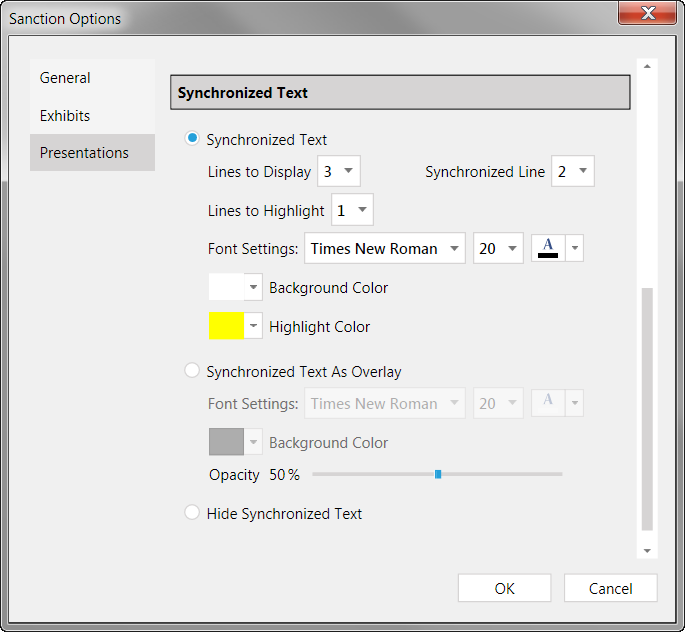The height and width of the screenshot is (632, 685).
Task: Open the Synchronized Line dropdown
Action: click(573, 171)
